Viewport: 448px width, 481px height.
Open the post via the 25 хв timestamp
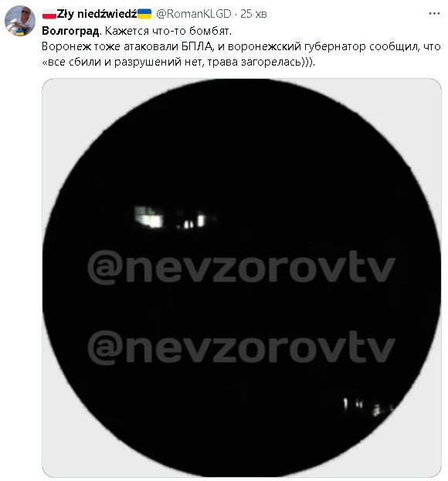pyautogui.click(x=253, y=14)
